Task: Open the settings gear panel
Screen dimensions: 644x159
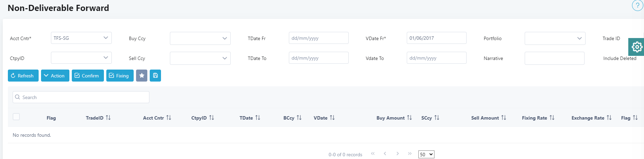Action: point(636,47)
